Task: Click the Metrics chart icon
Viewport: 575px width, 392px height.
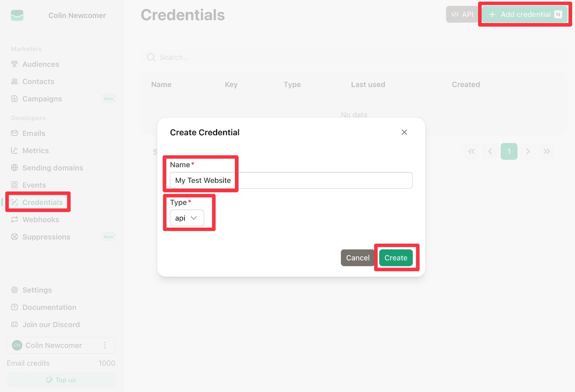Action: tap(14, 150)
